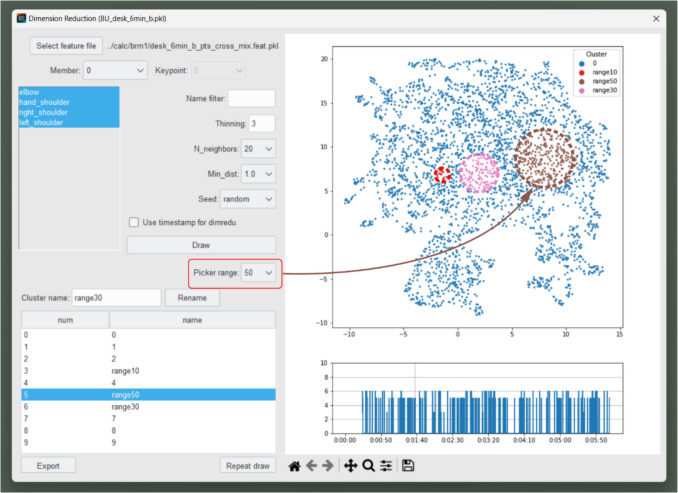
Task: Open the Member dropdown
Action: pyautogui.click(x=115, y=70)
